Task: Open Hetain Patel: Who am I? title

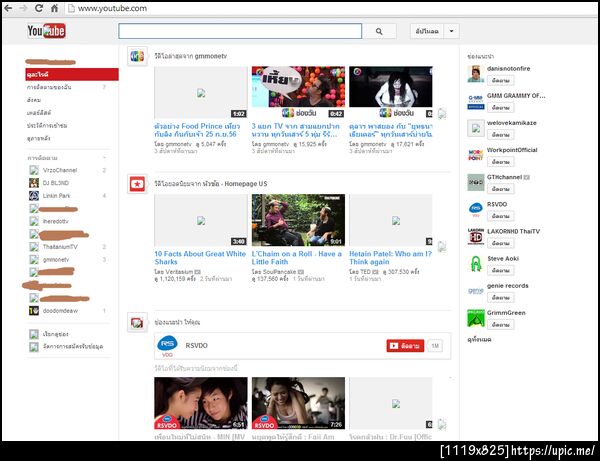Action: (x=390, y=258)
